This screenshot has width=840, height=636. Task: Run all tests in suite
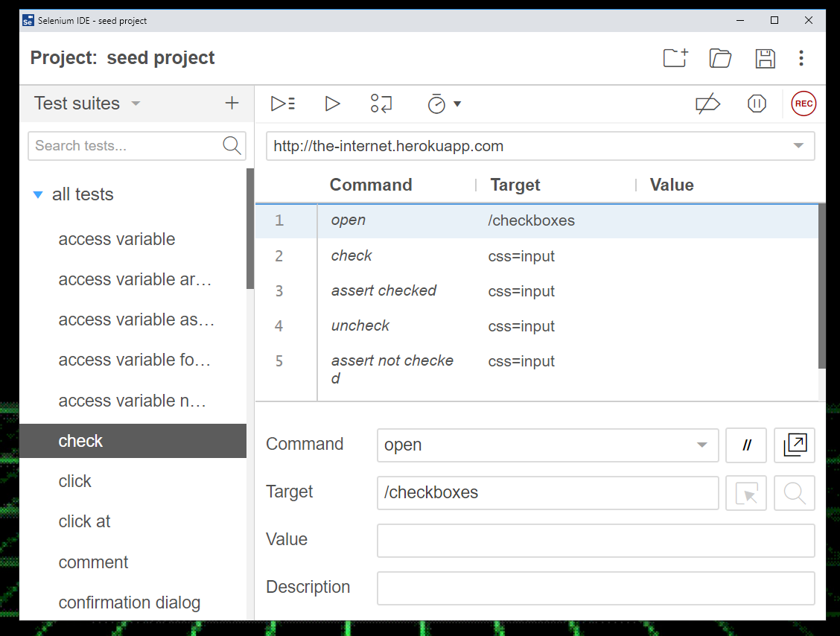(283, 104)
